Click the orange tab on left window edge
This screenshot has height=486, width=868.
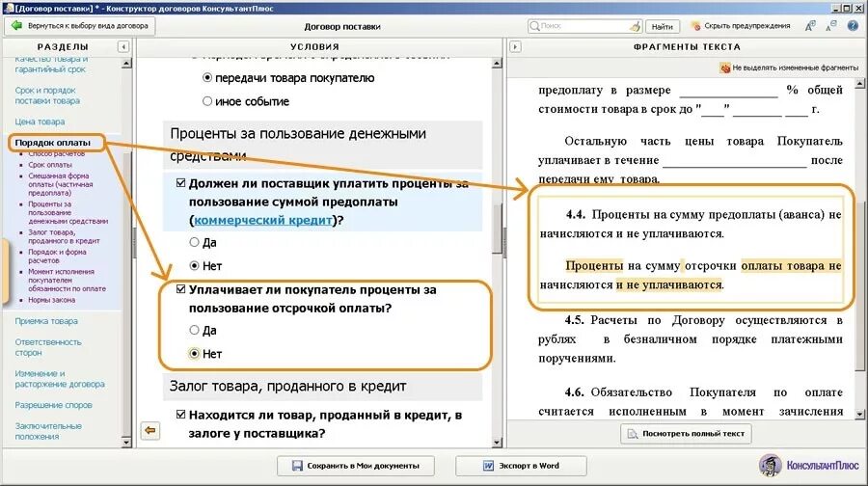(x=5, y=271)
